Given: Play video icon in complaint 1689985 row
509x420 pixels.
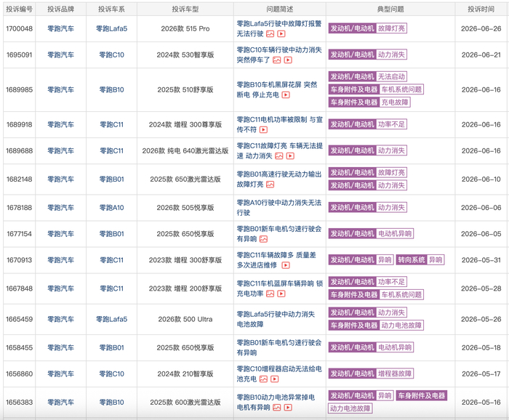Looking at the screenshot, I should [286, 95].
